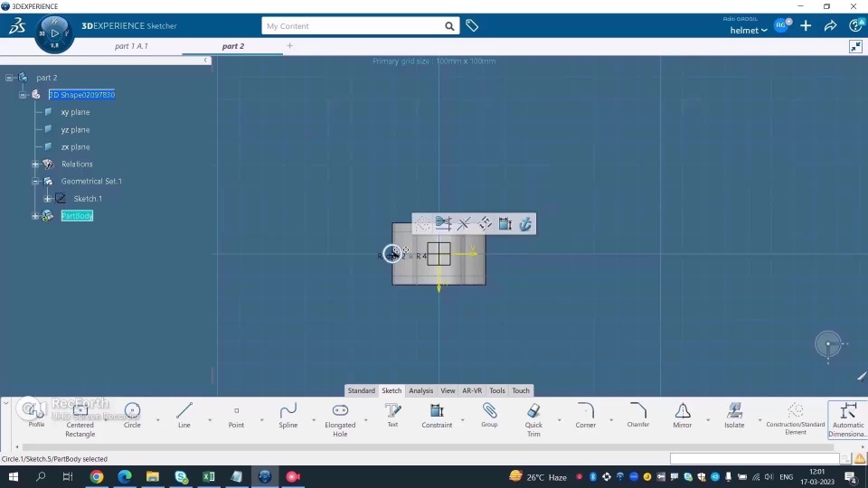Activate Automatic Dimensional constraints tool
This screenshot has height=488, width=868.
(x=847, y=419)
